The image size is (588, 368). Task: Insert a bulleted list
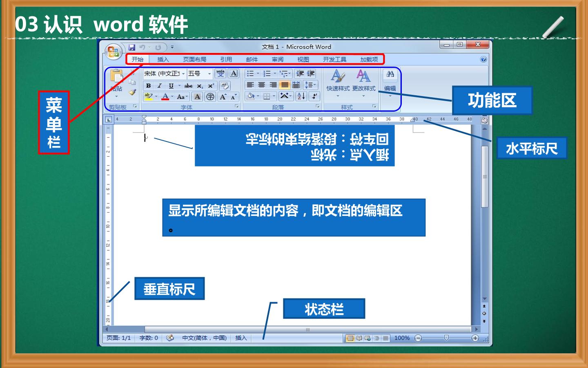[251, 74]
